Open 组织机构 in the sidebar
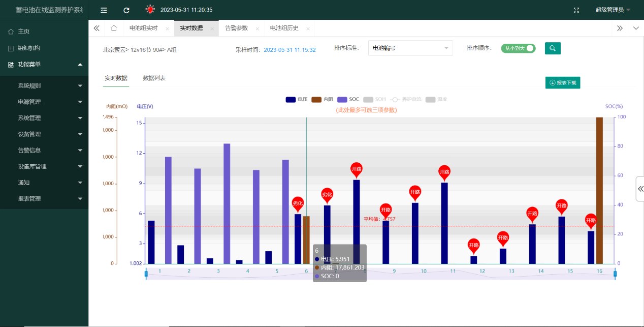The height and width of the screenshot is (327, 644). 29,48
